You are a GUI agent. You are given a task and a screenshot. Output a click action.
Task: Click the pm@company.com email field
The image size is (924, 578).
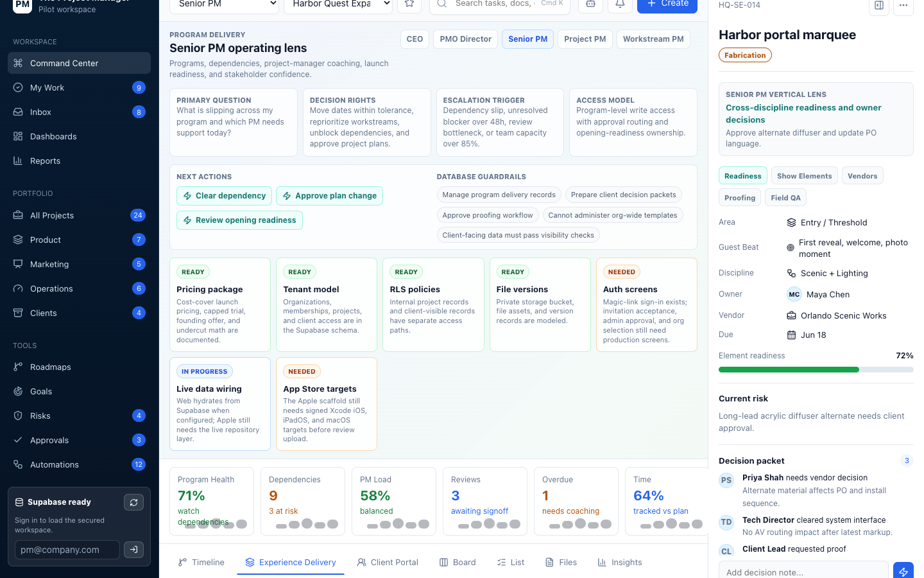coord(67,550)
